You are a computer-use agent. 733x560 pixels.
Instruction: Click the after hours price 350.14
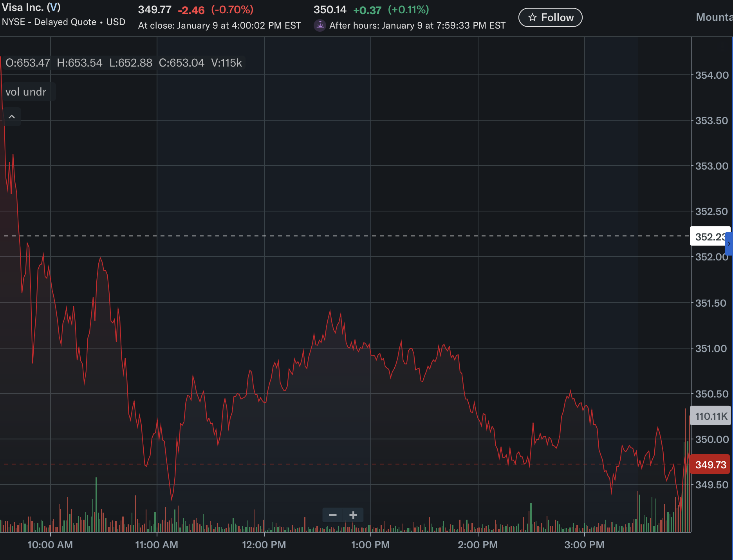click(x=330, y=10)
